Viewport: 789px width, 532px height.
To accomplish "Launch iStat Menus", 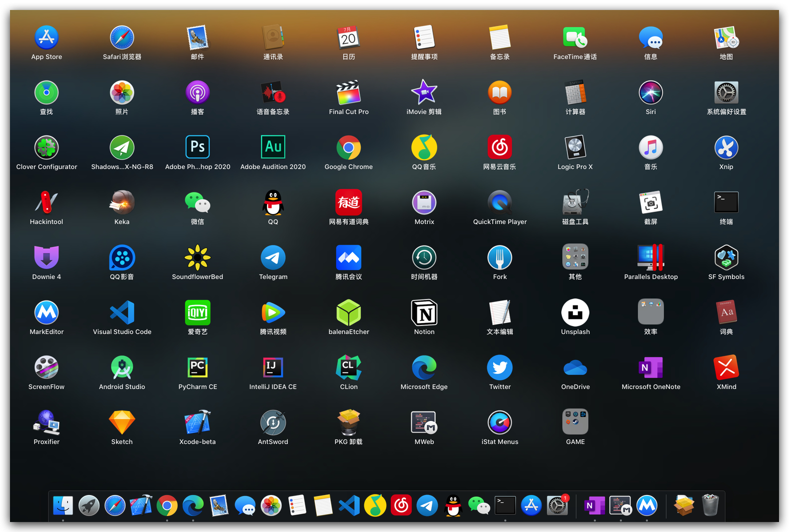I will tap(500, 423).
